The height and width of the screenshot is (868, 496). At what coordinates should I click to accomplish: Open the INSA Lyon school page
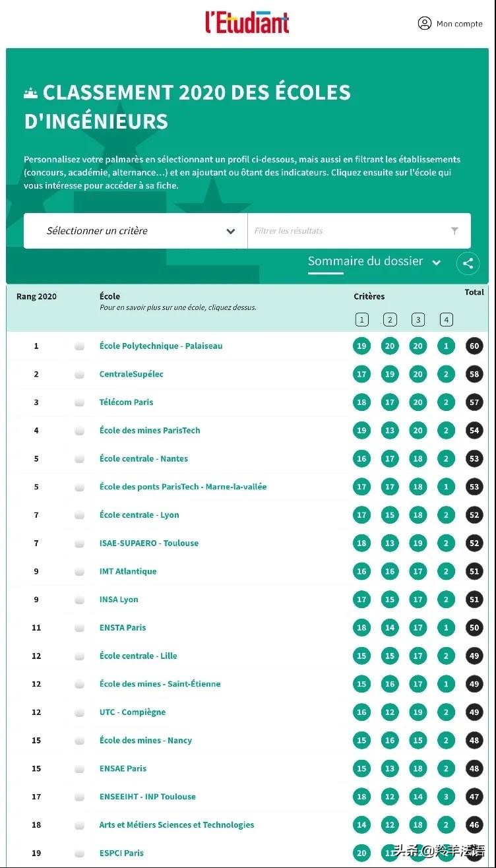(x=119, y=600)
